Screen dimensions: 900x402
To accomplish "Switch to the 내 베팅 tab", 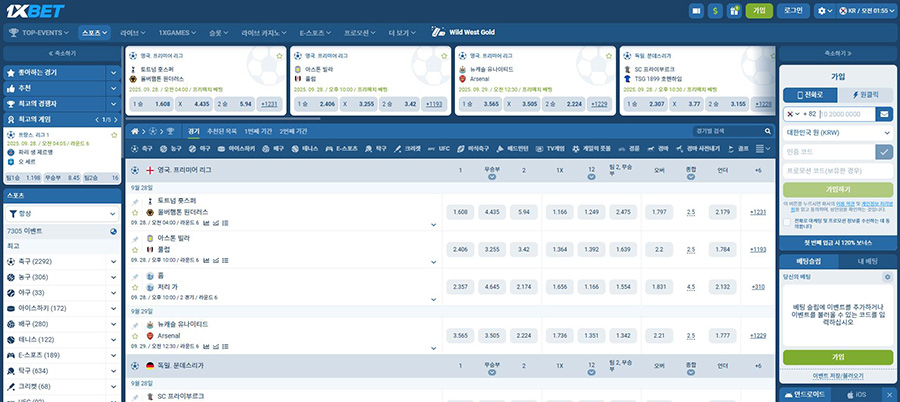I will (867, 261).
